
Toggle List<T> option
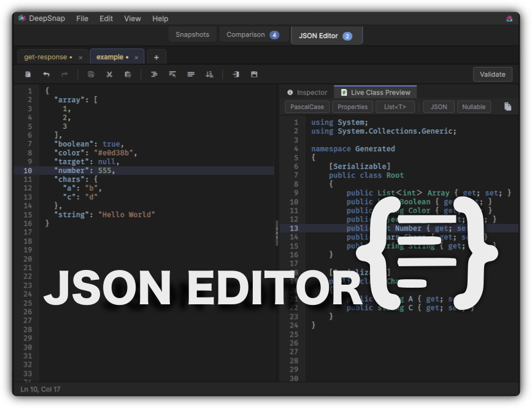tap(395, 107)
